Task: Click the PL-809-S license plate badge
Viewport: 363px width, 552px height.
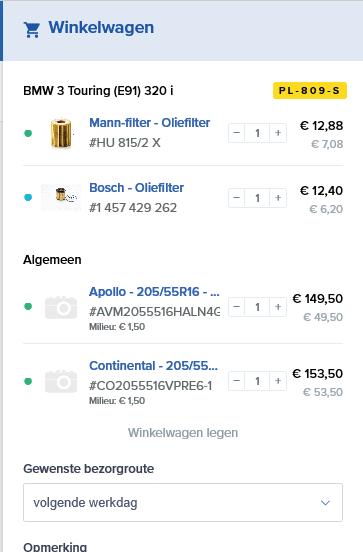Action: pos(310,90)
